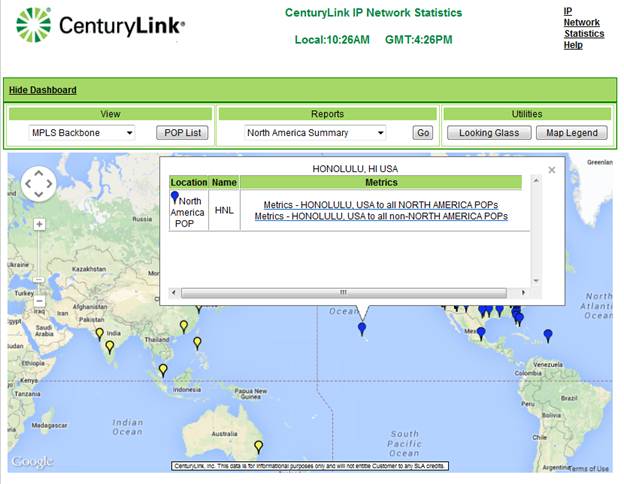Open the Looking Glass utility
The height and width of the screenshot is (484, 624).
click(x=489, y=133)
